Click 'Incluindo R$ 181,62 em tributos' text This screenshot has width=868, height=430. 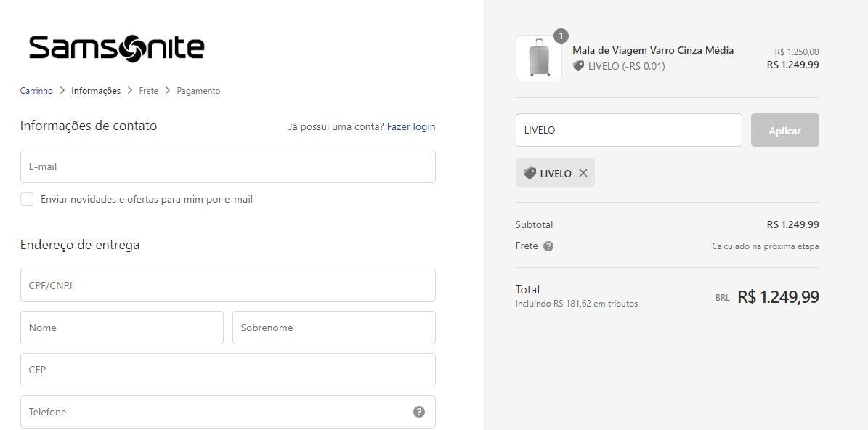(576, 304)
